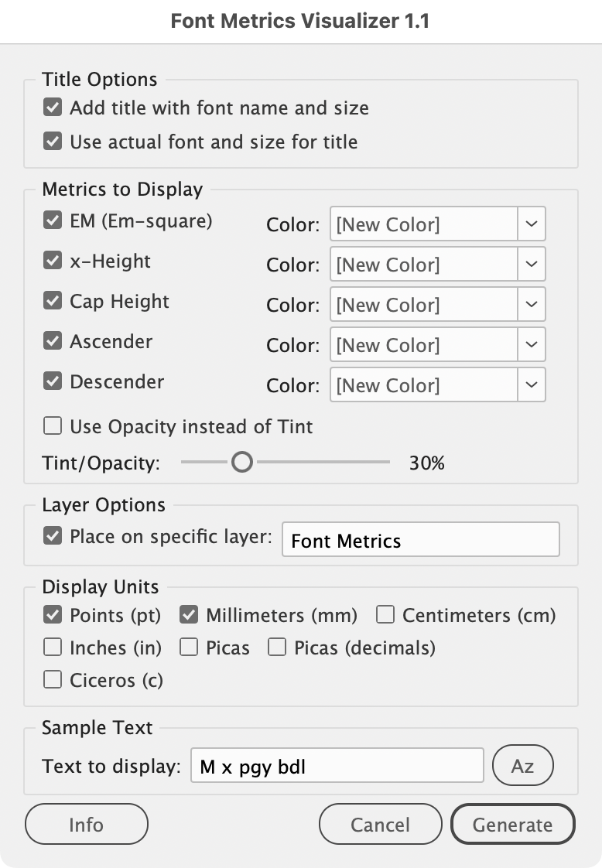Click the Font Metrics layer name field
This screenshot has height=868, width=602.
(x=420, y=540)
